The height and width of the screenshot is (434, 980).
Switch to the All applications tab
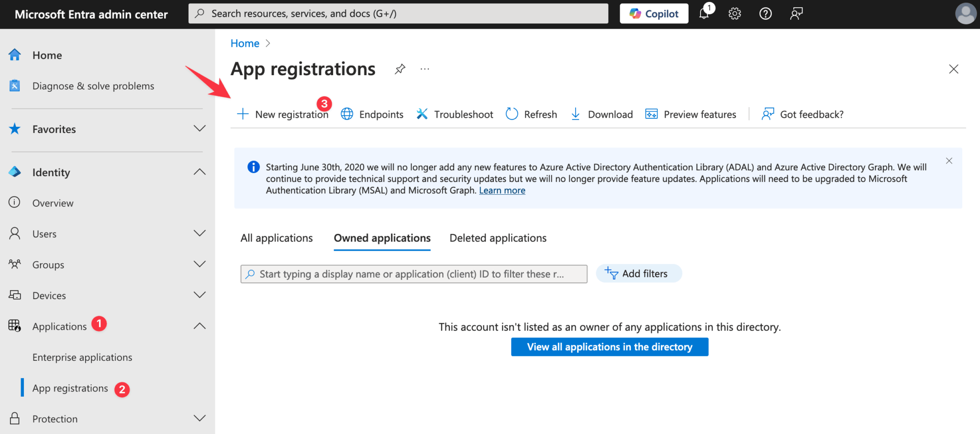coord(277,238)
